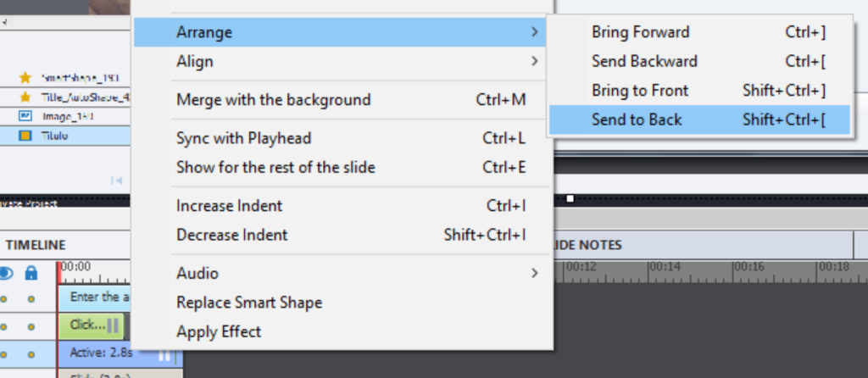Click the lock icon in timeline header
The image size is (868, 378).
click(31, 273)
